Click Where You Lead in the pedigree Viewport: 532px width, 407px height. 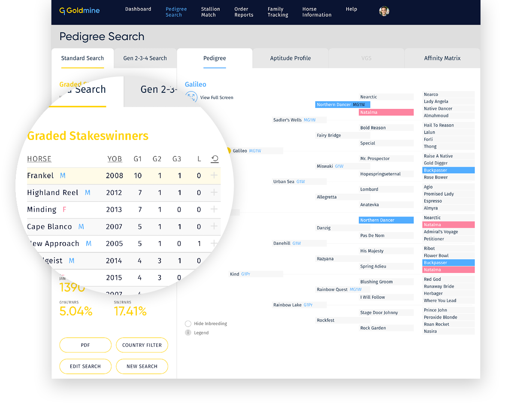coord(448,301)
